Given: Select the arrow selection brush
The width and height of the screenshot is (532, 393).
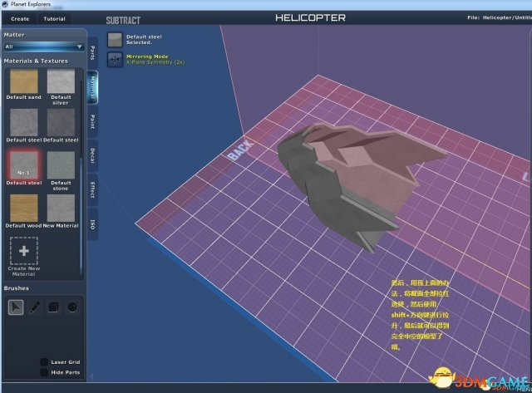Looking at the screenshot, I should tap(16, 307).
